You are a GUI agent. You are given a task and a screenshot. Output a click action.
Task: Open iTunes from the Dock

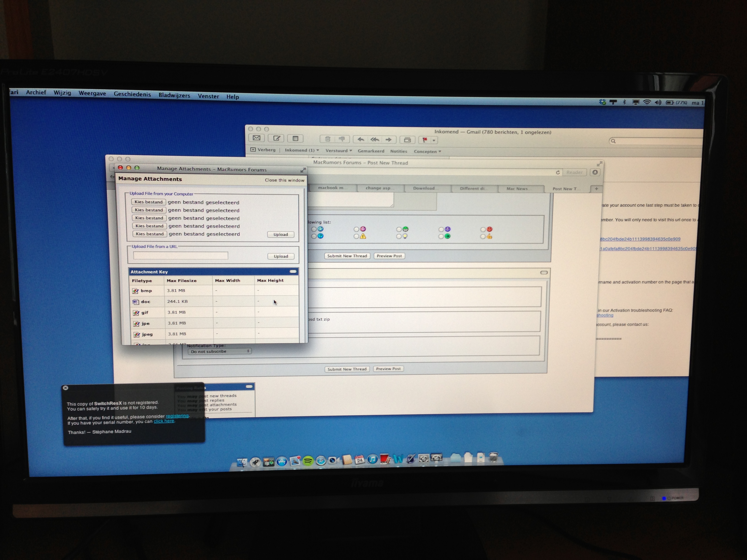373,459
